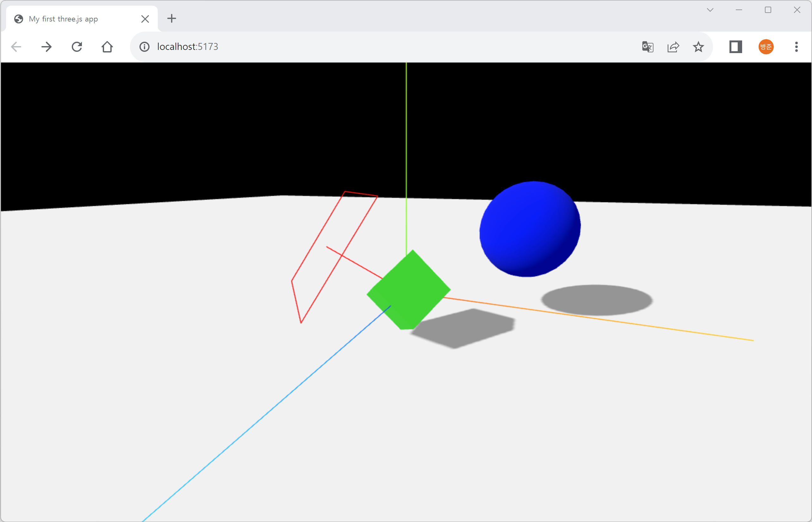
Task: Share this page
Action: (673, 47)
